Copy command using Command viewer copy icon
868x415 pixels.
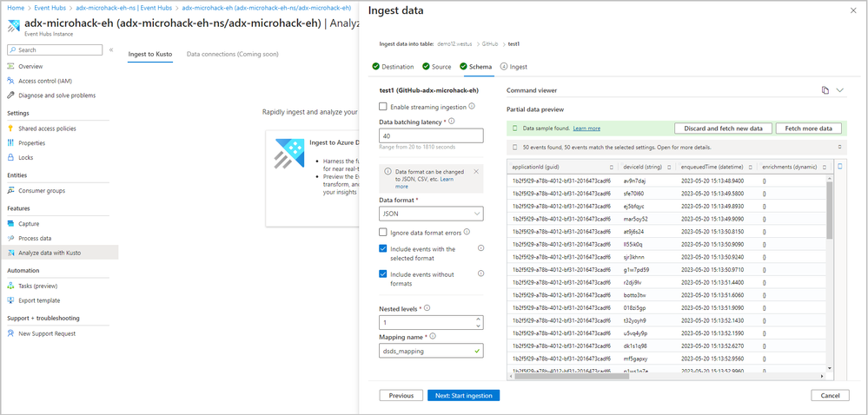[825, 90]
